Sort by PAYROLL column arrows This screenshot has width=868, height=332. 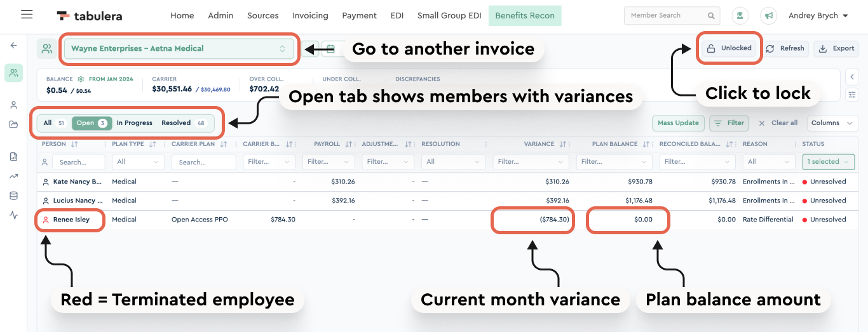(349, 144)
